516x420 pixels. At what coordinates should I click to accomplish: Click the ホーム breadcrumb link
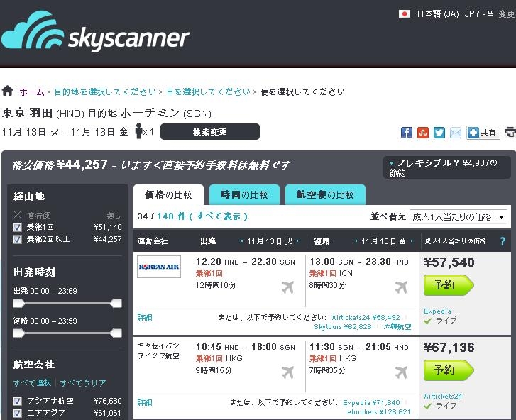32,92
